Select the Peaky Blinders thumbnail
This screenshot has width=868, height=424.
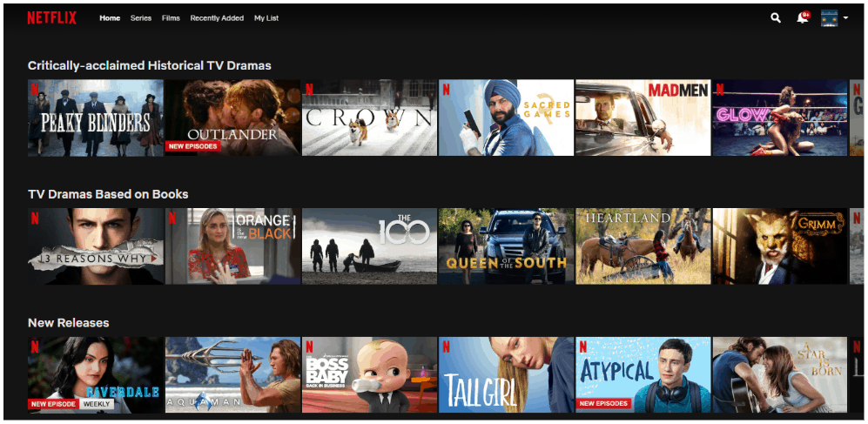tap(96, 118)
